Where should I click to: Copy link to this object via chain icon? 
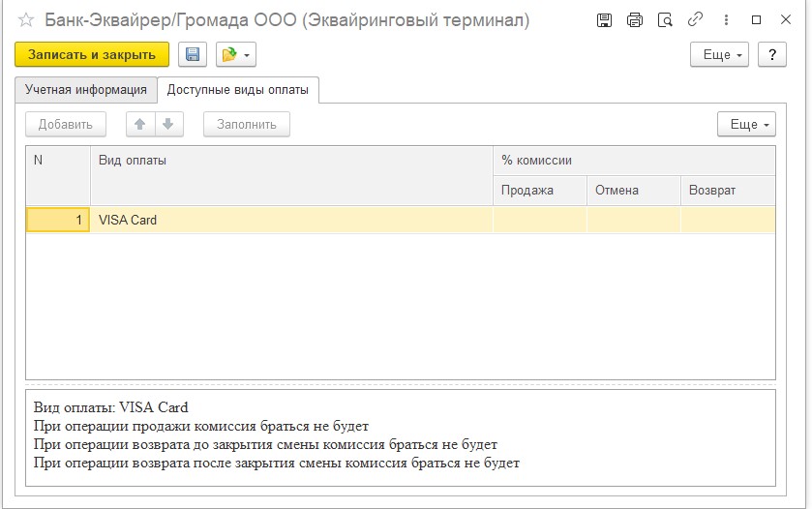pyautogui.click(x=694, y=20)
